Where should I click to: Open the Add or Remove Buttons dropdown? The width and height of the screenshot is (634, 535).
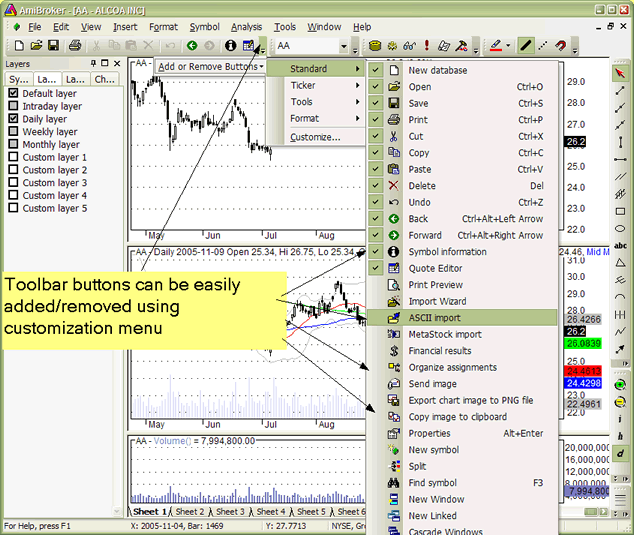[210, 67]
